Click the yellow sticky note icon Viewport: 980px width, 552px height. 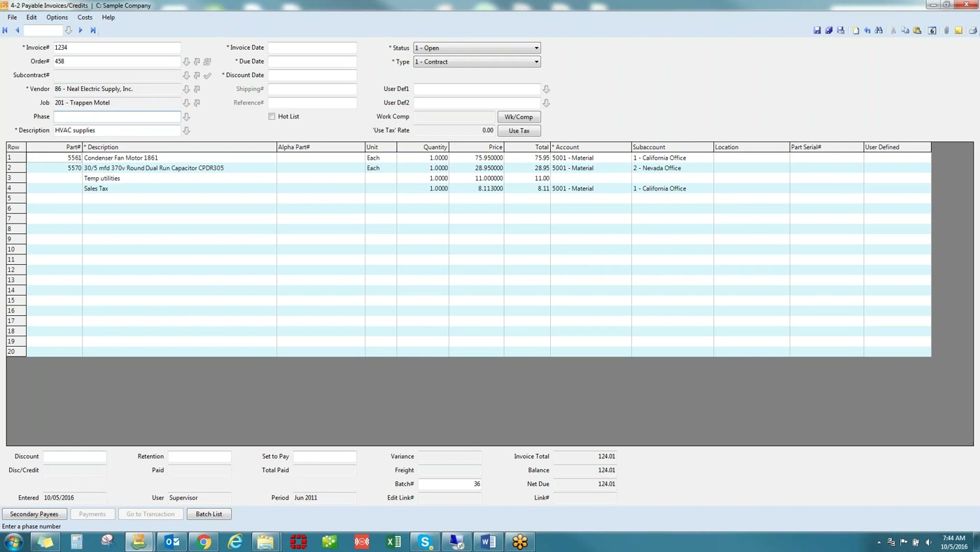click(959, 30)
